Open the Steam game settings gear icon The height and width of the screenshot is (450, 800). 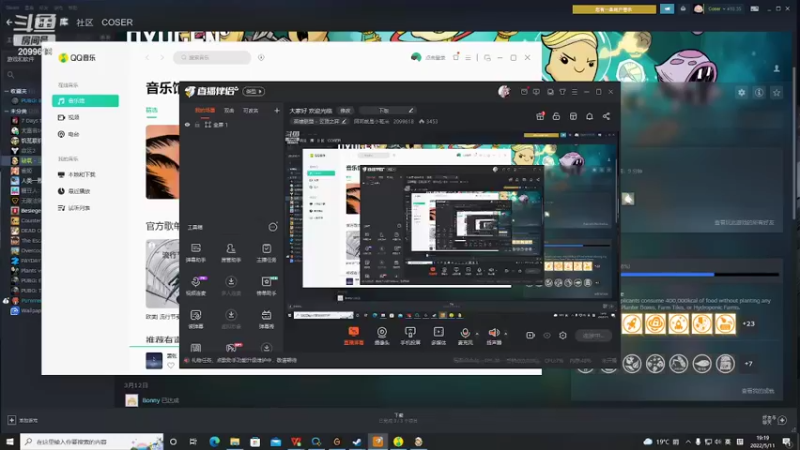[741, 92]
